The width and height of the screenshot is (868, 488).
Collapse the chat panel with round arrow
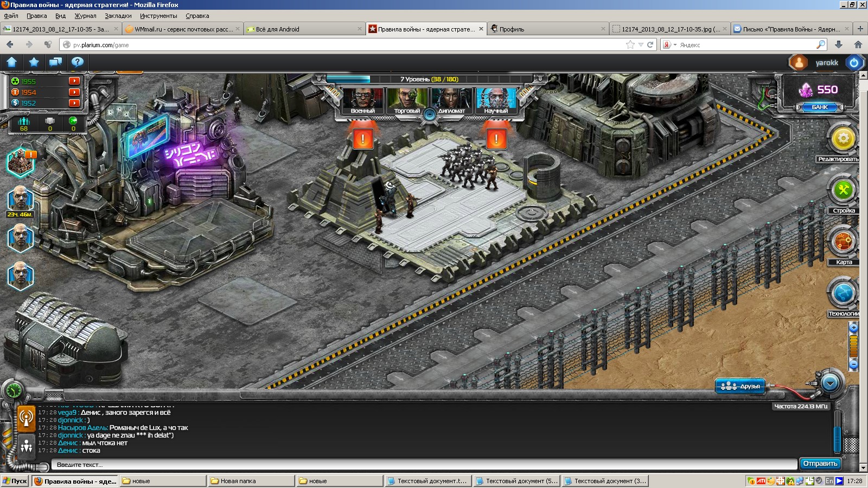tap(830, 383)
